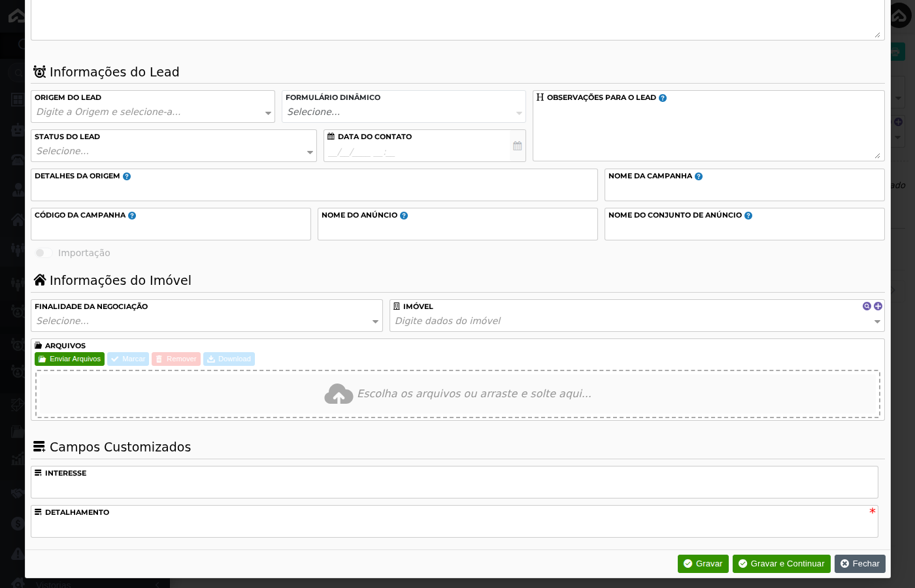Click help icon next to Detalhes da Origem
The width and height of the screenshot is (915, 588).
click(x=127, y=176)
